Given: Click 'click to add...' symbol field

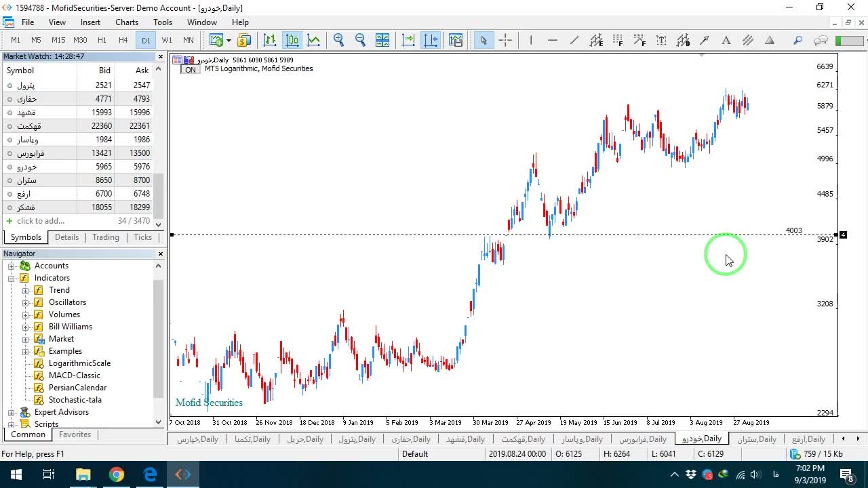Looking at the screenshot, I should 41,221.
